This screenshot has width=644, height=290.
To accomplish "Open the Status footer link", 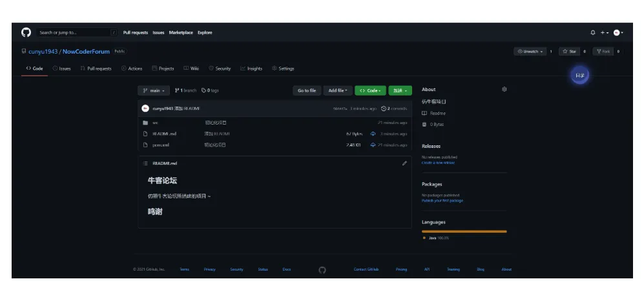I will pyautogui.click(x=263, y=269).
